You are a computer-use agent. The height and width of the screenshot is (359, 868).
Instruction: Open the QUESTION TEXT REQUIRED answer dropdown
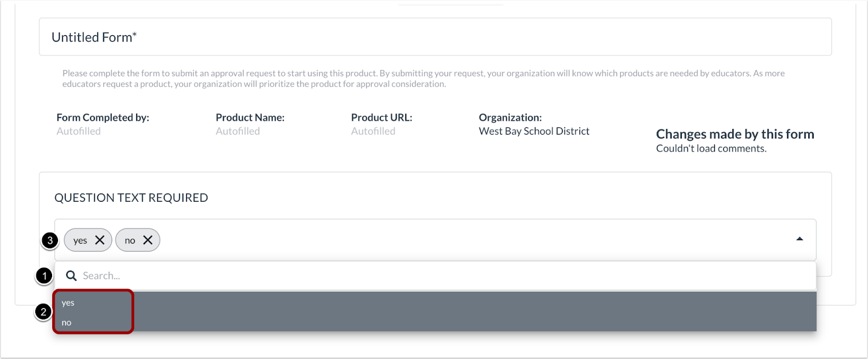434,239
